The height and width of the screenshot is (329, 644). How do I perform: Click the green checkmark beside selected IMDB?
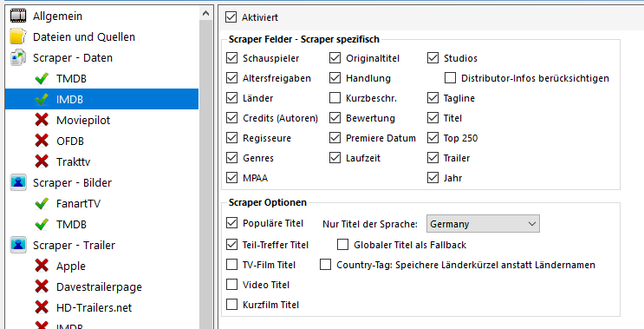(x=42, y=99)
